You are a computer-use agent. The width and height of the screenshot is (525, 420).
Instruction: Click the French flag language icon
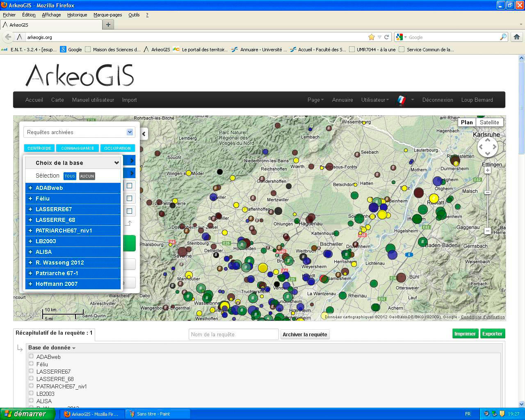click(x=401, y=100)
